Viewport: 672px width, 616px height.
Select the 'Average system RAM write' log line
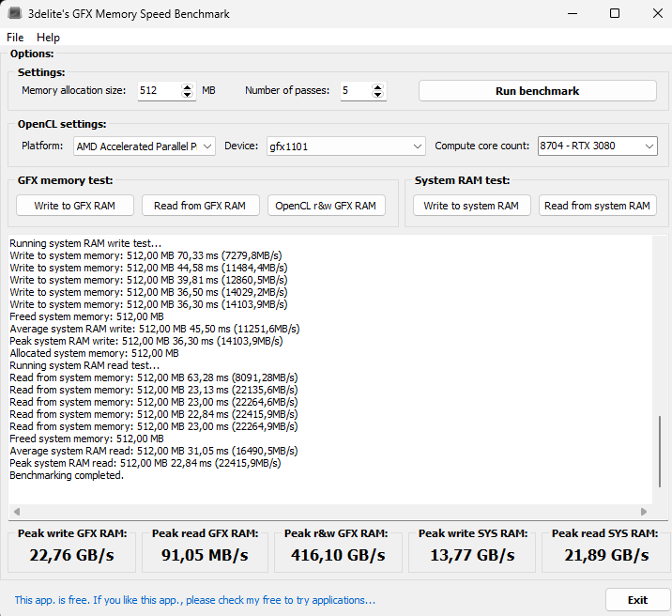(155, 329)
